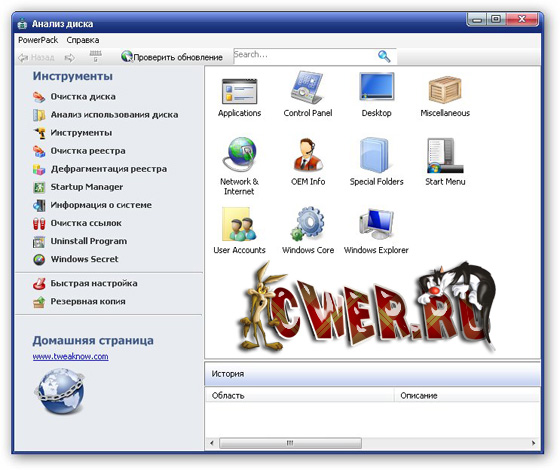Click the Start Menu category icon
The height and width of the screenshot is (470, 560).
tap(445, 155)
